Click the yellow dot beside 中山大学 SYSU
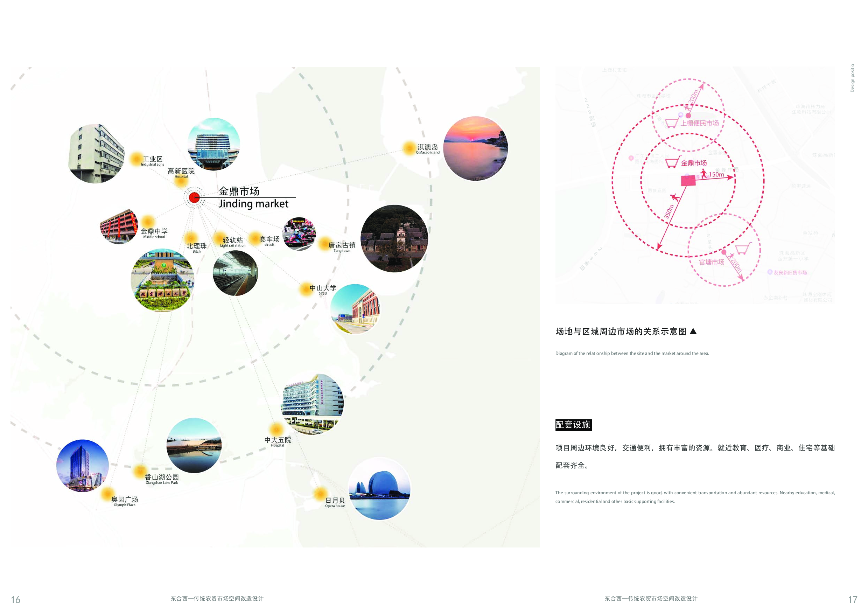This screenshot has width=868, height=614. pos(305,289)
